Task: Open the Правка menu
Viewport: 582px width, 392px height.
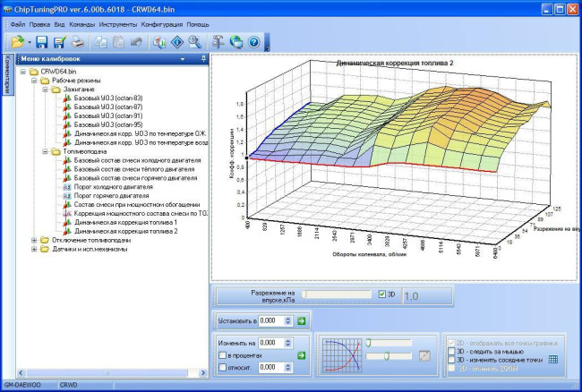Action: point(39,24)
